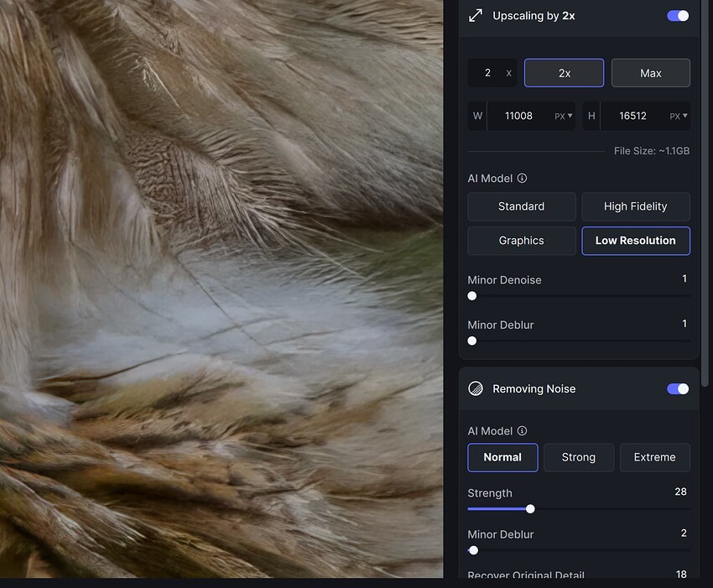Select the 2x upscale button

pos(564,73)
